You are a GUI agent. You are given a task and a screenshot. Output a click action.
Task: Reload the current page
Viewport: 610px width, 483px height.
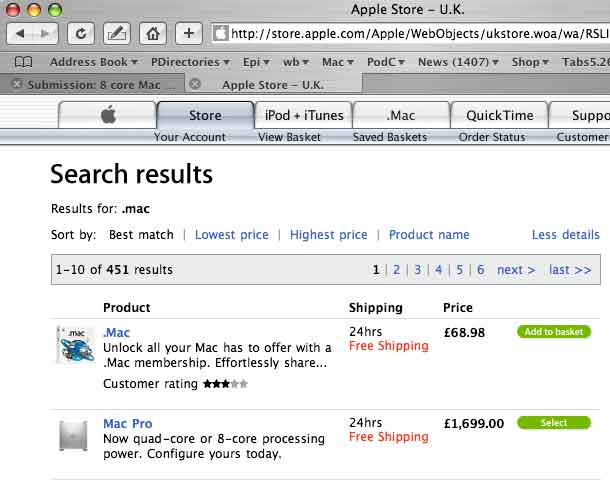coord(80,33)
